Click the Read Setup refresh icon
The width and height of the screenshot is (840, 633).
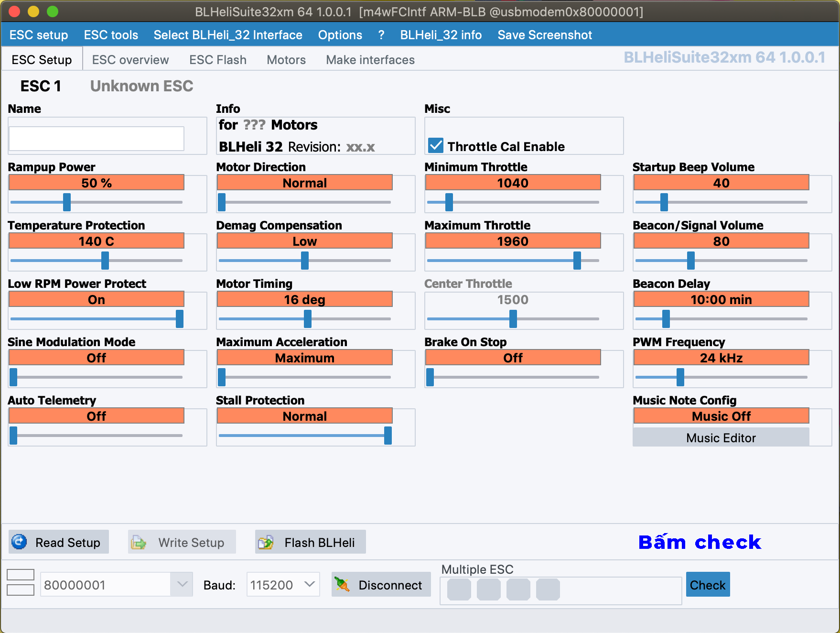point(20,542)
